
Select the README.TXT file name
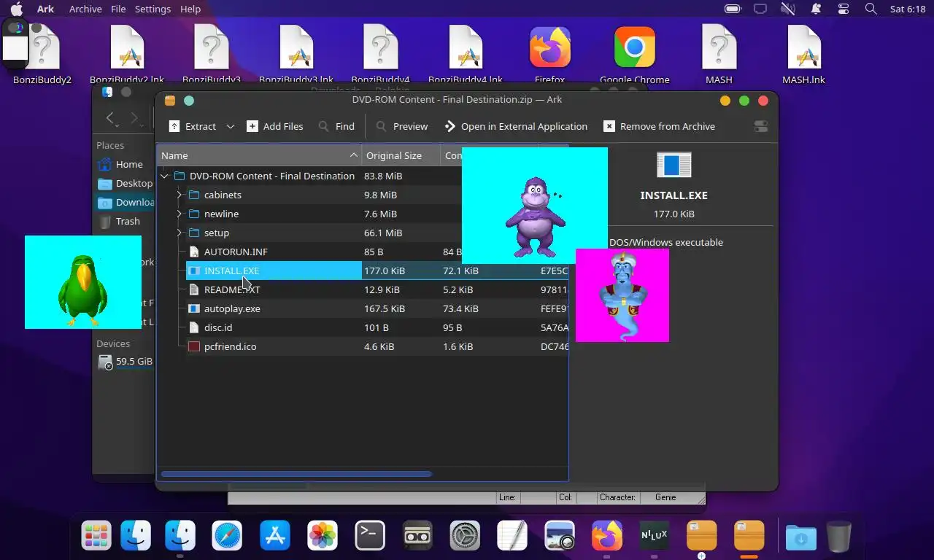click(x=232, y=289)
